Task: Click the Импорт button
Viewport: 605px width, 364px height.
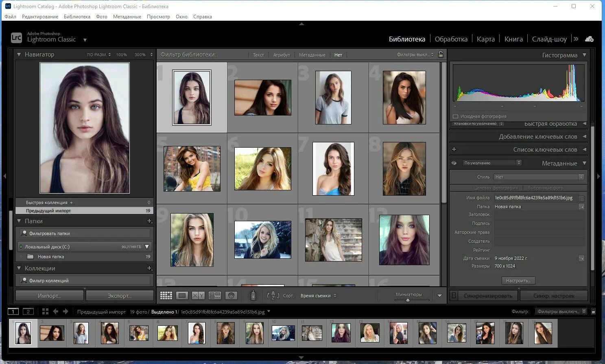Action: coord(50,296)
